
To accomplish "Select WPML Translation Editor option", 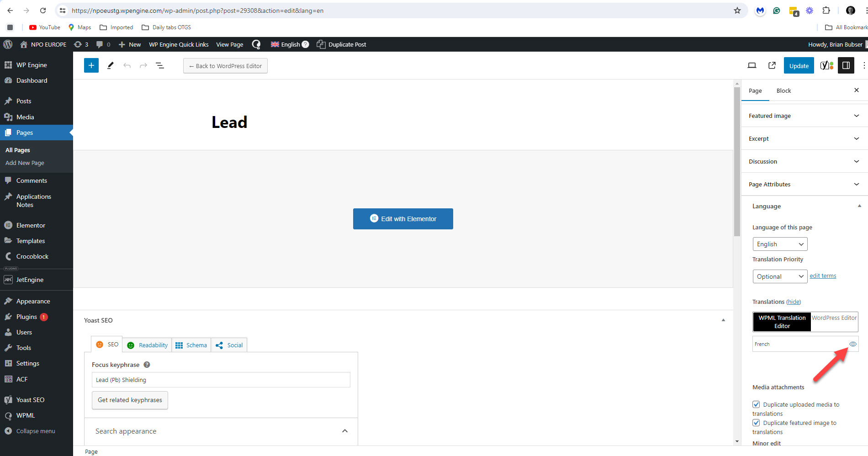I will [782, 322].
